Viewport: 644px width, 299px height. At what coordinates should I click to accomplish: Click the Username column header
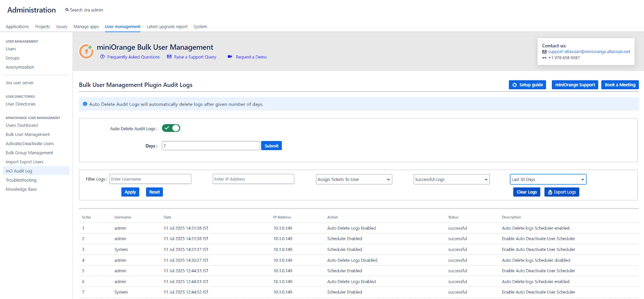(x=123, y=217)
